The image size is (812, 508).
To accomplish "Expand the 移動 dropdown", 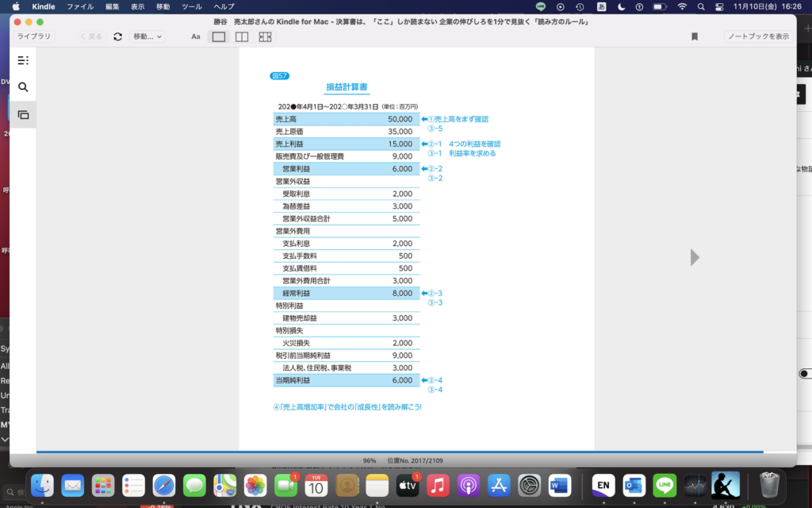I will (147, 37).
